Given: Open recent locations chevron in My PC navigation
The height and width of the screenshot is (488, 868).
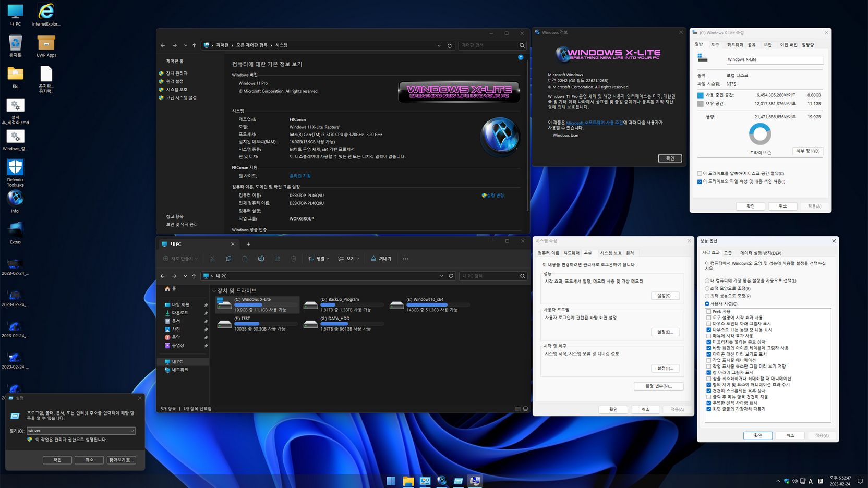Looking at the screenshot, I should 185,276.
